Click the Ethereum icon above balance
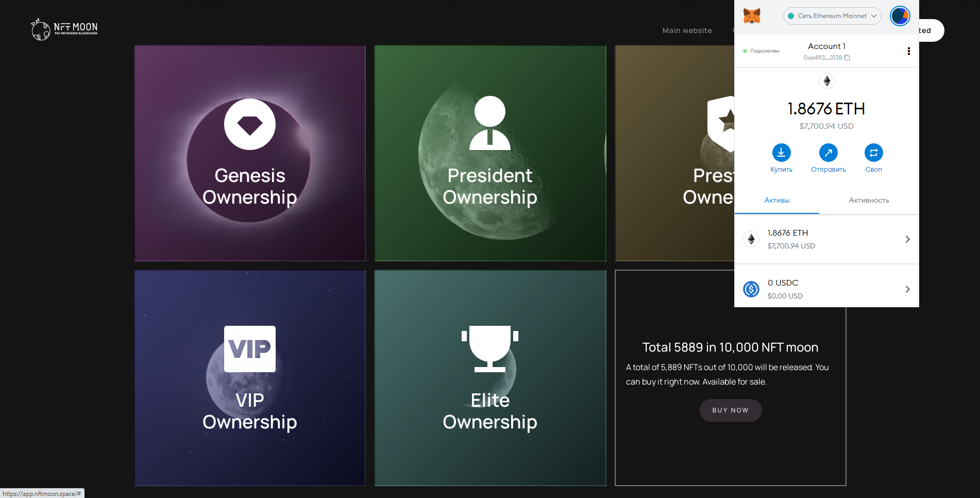This screenshot has height=498, width=980. pos(826,81)
